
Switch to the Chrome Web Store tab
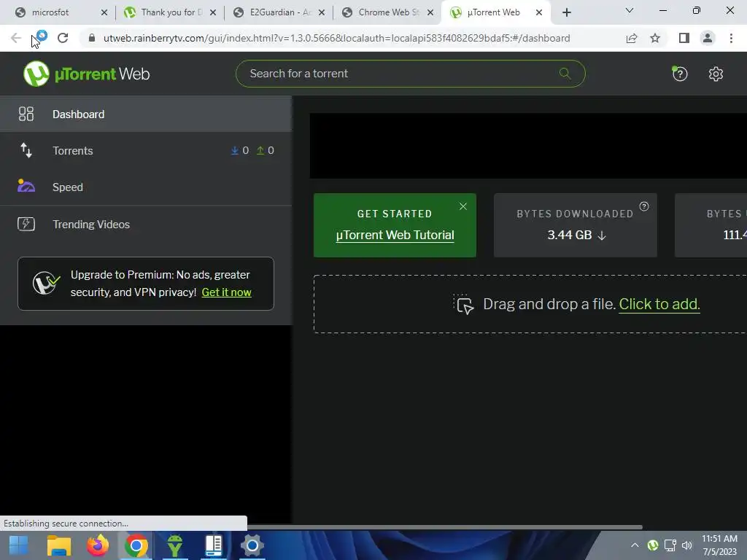click(388, 12)
